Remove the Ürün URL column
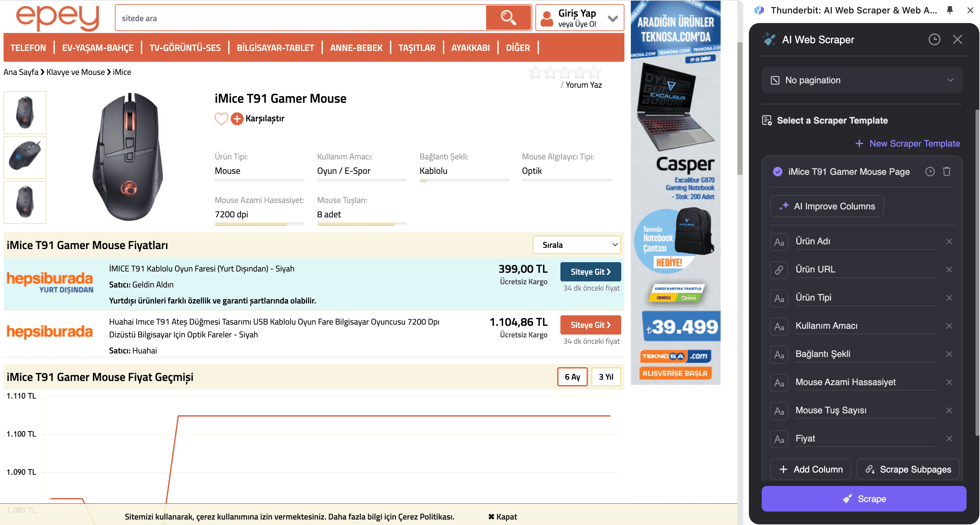 [949, 269]
